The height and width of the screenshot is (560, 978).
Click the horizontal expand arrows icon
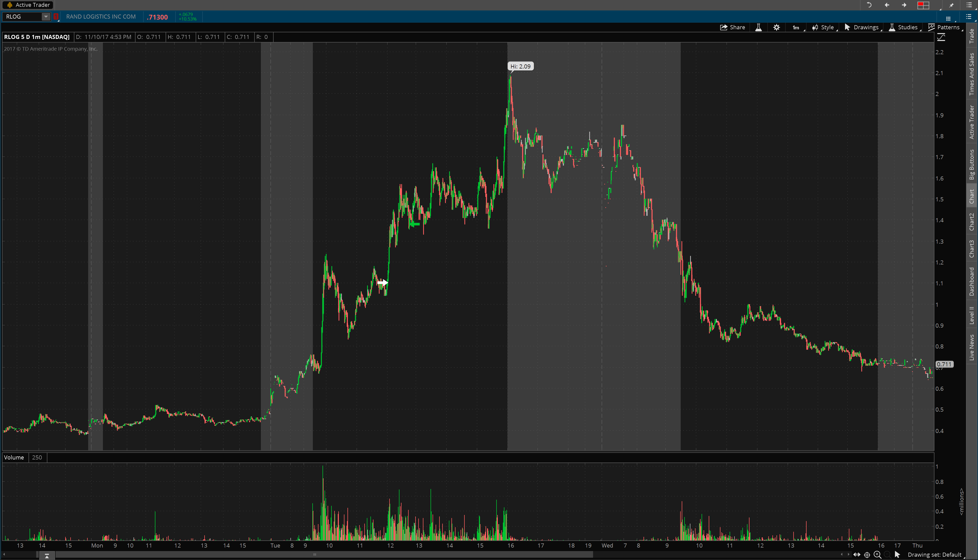(x=857, y=555)
